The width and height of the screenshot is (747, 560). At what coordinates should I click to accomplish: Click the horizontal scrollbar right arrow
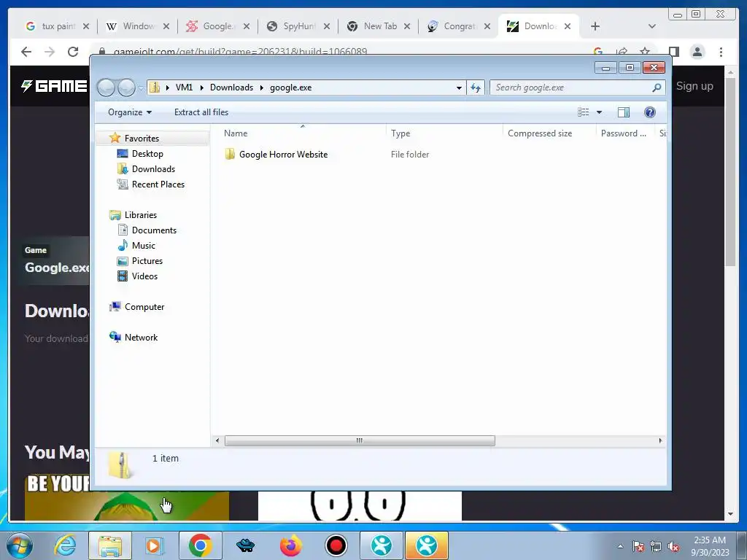tap(660, 440)
